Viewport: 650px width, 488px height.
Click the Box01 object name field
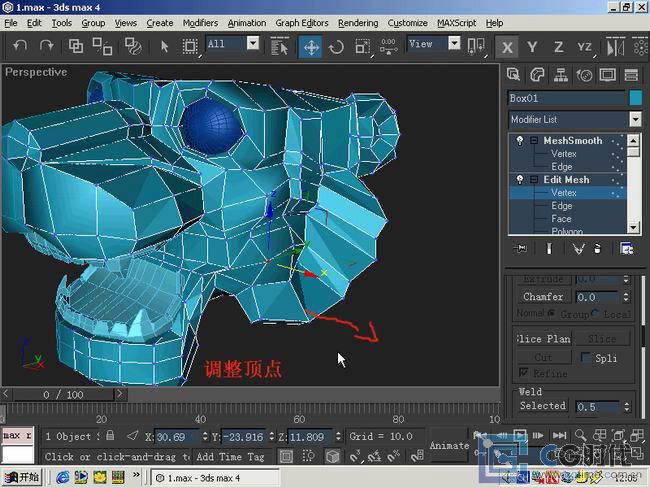[567, 98]
